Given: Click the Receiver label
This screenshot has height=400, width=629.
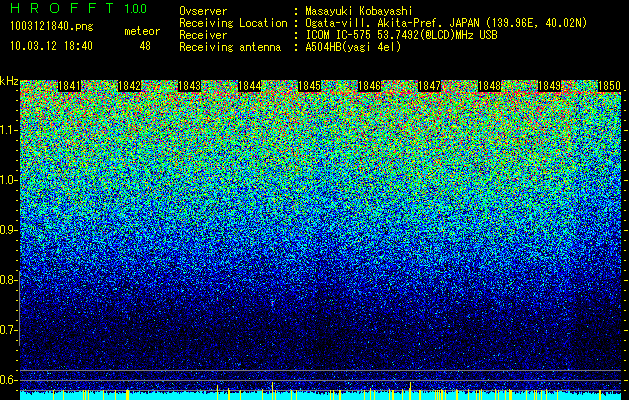Looking at the screenshot, I should (x=203, y=35).
